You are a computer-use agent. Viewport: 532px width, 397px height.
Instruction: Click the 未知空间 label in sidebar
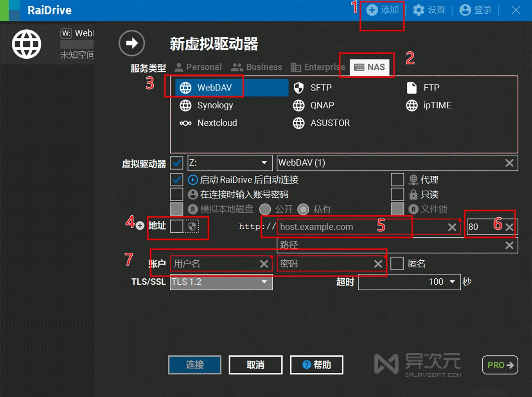[x=77, y=54]
